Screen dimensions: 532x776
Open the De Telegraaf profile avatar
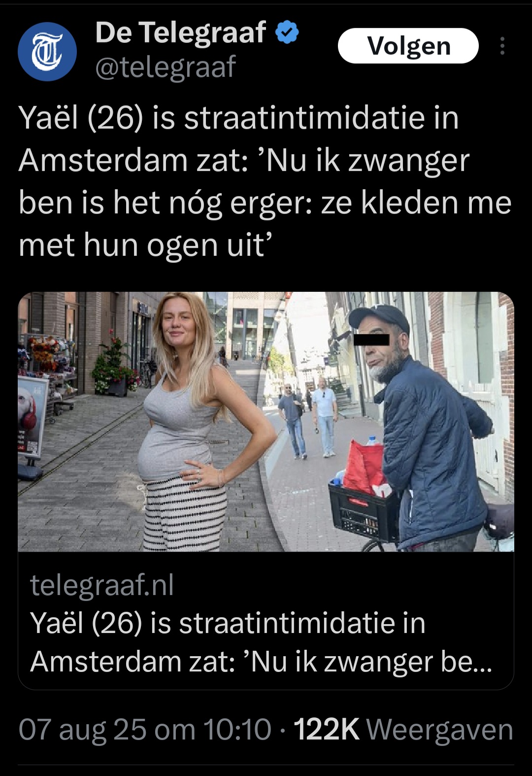click(x=47, y=51)
